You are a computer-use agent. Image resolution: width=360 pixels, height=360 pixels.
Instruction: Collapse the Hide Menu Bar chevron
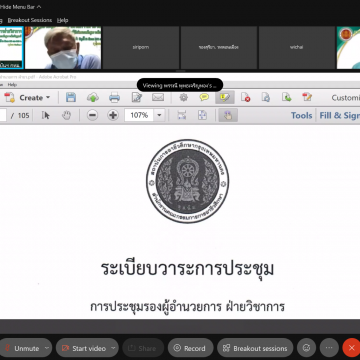tap(39, 7)
